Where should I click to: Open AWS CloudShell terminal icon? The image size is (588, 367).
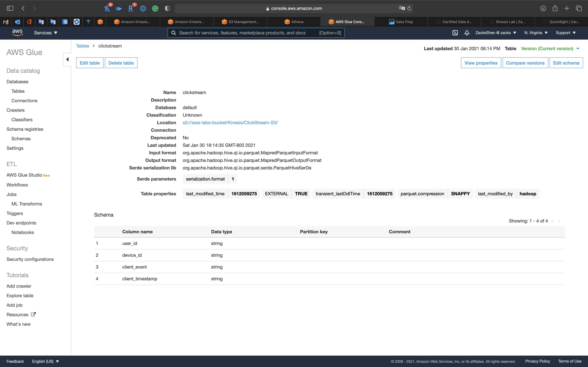pyautogui.click(x=455, y=33)
